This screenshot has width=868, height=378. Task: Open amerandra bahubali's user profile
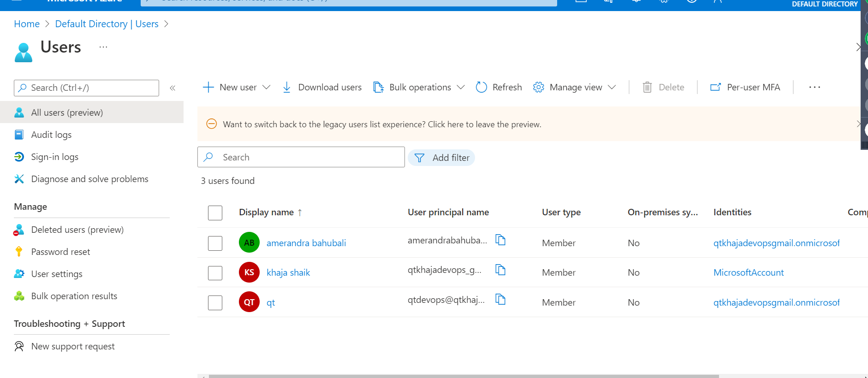[306, 243]
